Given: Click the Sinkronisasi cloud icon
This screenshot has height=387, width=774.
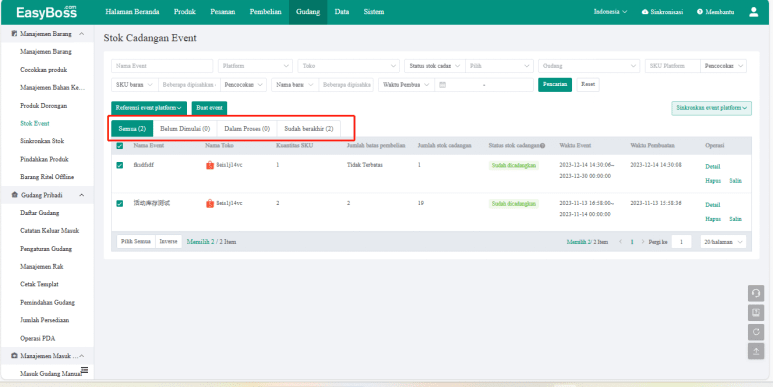Looking at the screenshot, I should point(645,12).
